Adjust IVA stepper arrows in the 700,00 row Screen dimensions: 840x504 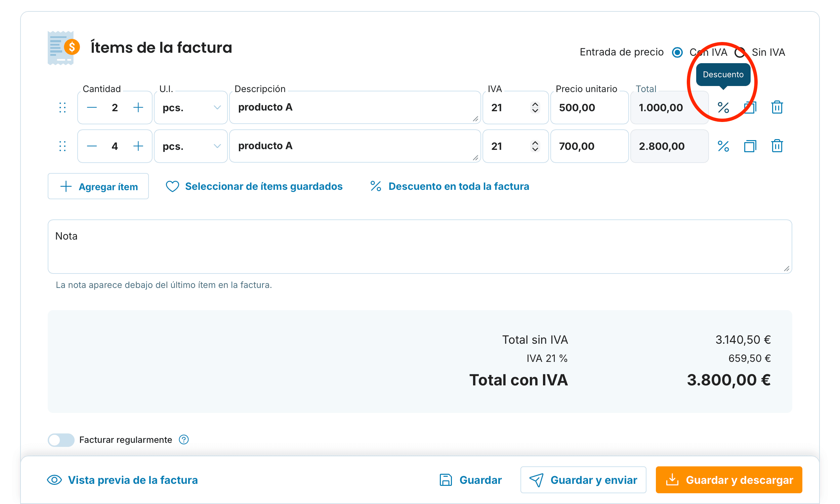click(535, 146)
